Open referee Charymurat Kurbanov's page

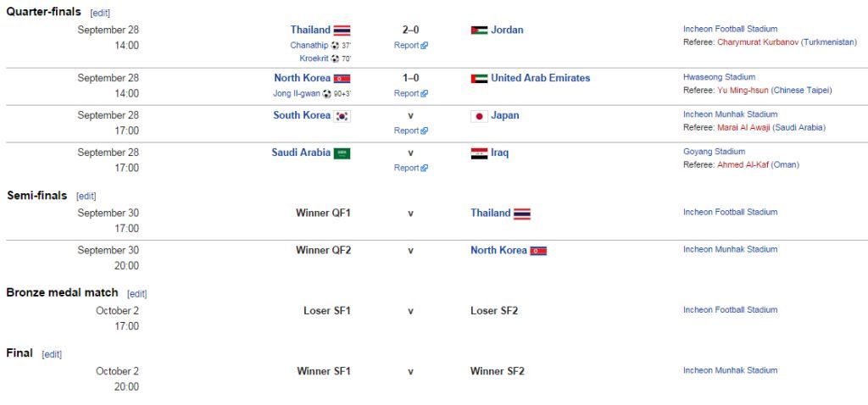758,42
